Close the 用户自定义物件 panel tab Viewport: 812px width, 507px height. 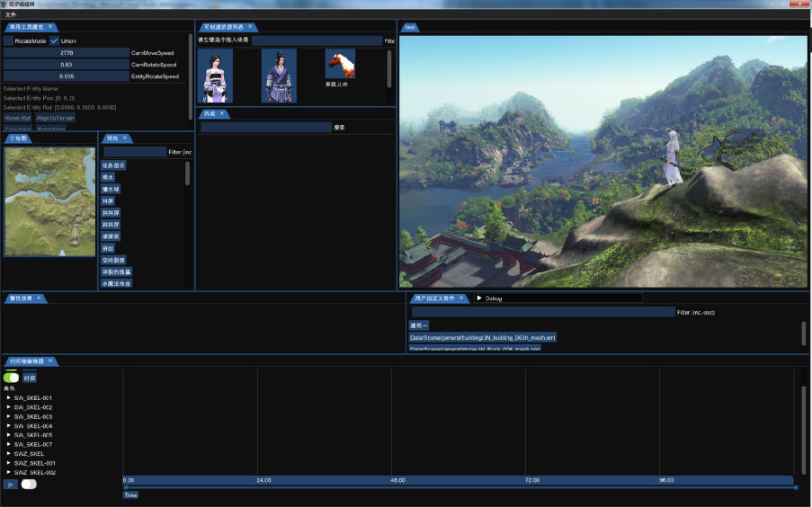tap(461, 298)
